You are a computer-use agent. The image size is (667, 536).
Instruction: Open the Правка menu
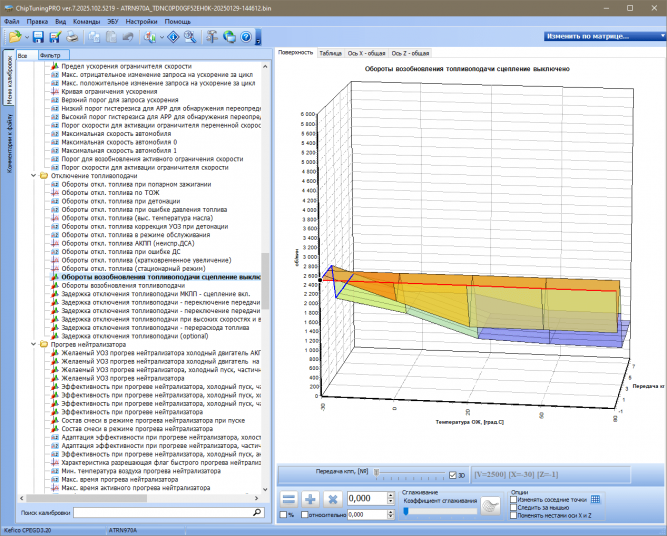[37, 21]
